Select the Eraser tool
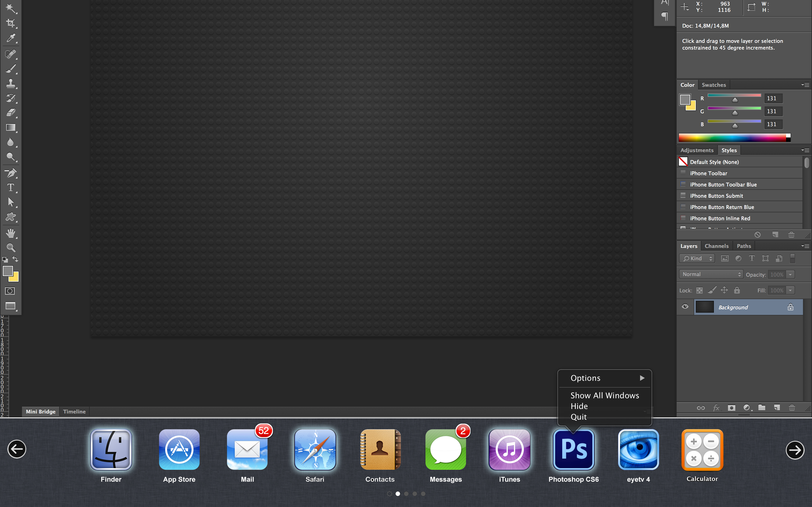812x507 pixels. [11, 113]
